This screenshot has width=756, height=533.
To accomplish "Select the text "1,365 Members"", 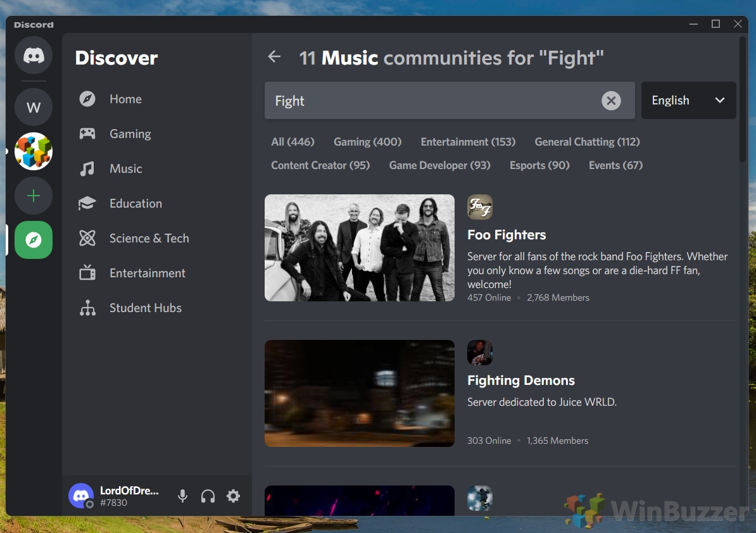I will pyautogui.click(x=557, y=441).
